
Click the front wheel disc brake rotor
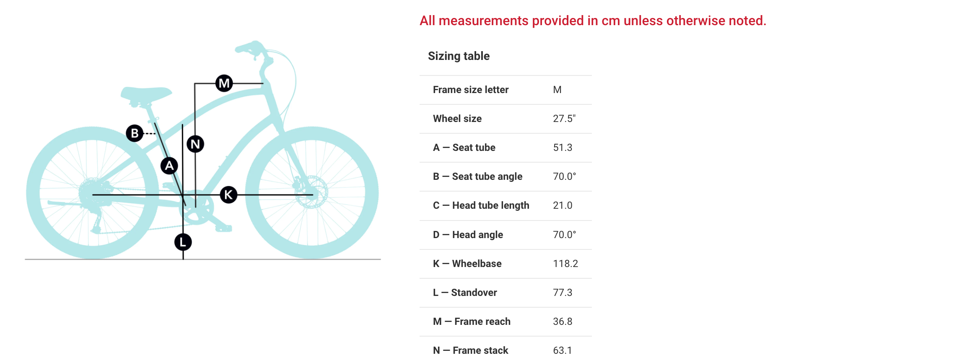[x=312, y=192]
